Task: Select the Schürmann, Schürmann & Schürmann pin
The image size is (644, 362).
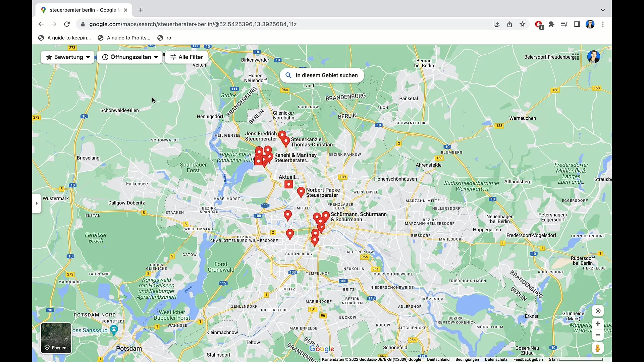Action: point(326,216)
